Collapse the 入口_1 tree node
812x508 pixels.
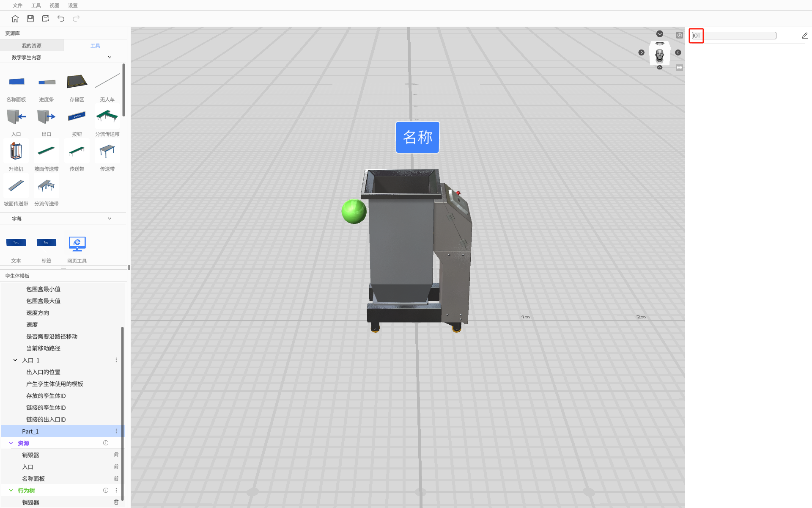pos(15,360)
